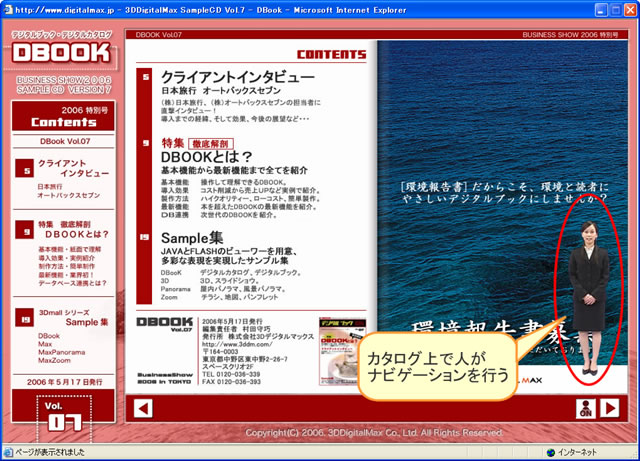Click page 5 marker on contents page
Image resolution: width=640 pixels, height=461 pixels.
[x=145, y=77]
